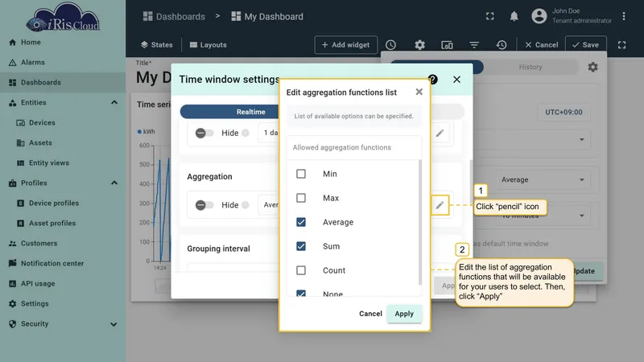Check the Max checkbox
The image size is (644, 362).
tap(301, 198)
